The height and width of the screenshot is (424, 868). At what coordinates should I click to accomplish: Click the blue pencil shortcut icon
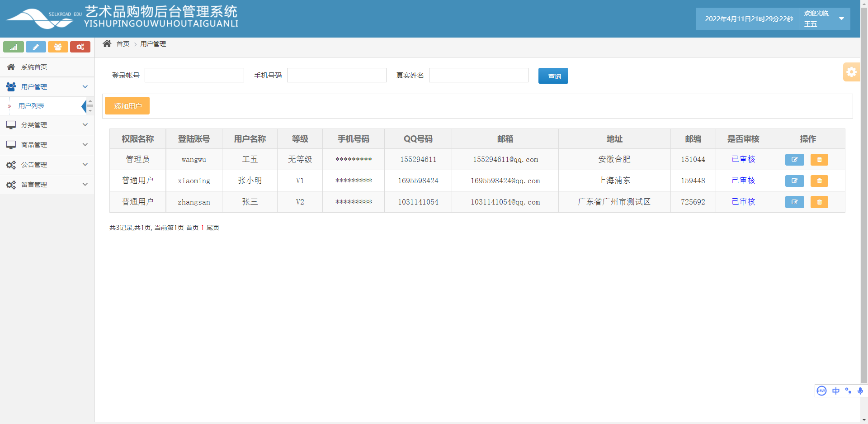coord(36,47)
